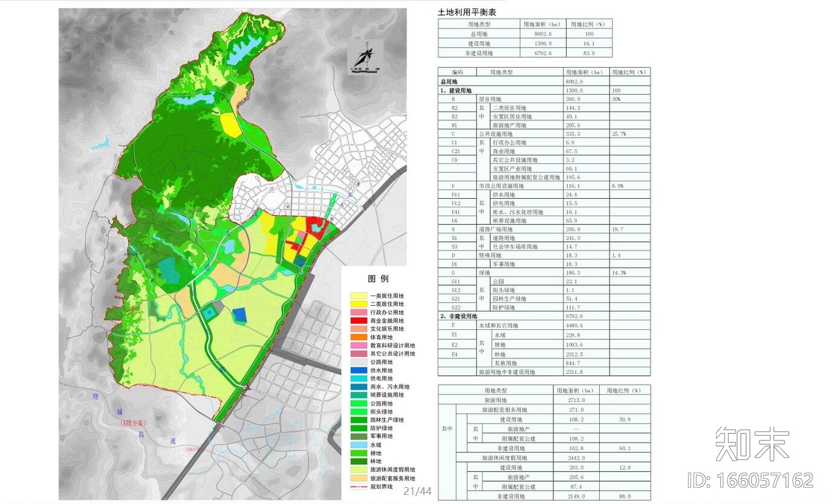Image resolution: width=832 pixels, height=504 pixels.
Task: Click the 16.1 percentage cell in summary table
Action: click(588, 44)
